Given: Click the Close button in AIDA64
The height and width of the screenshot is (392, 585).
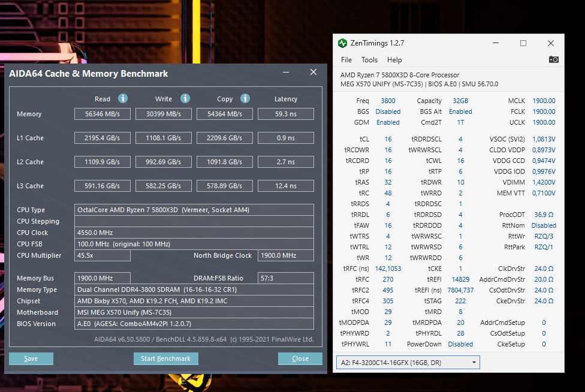Looking at the screenshot, I should (x=300, y=358).
